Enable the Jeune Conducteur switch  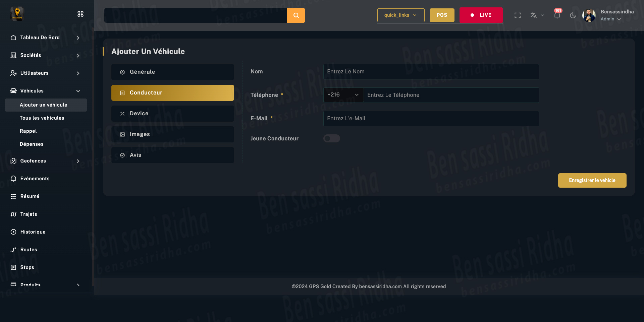point(331,138)
